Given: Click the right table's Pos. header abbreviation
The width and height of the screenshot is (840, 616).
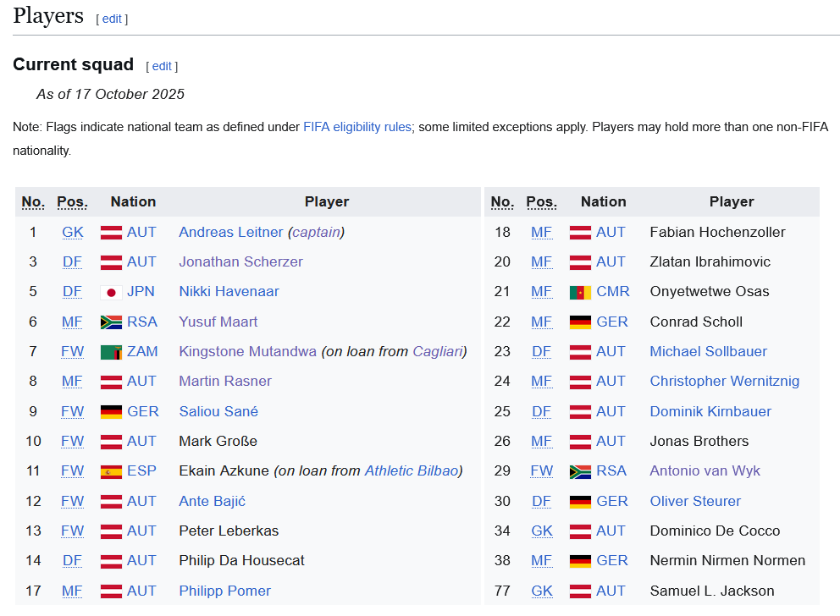Looking at the screenshot, I should tap(541, 201).
